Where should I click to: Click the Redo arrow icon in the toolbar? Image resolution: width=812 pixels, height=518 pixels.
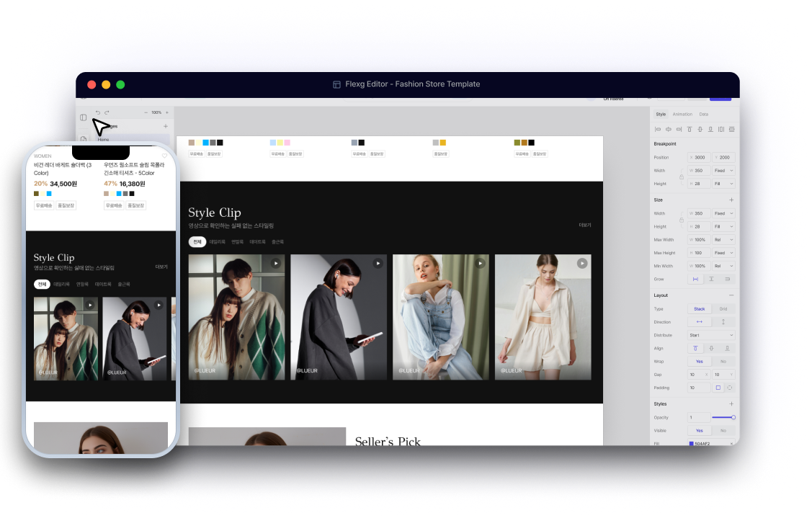(107, 112)
